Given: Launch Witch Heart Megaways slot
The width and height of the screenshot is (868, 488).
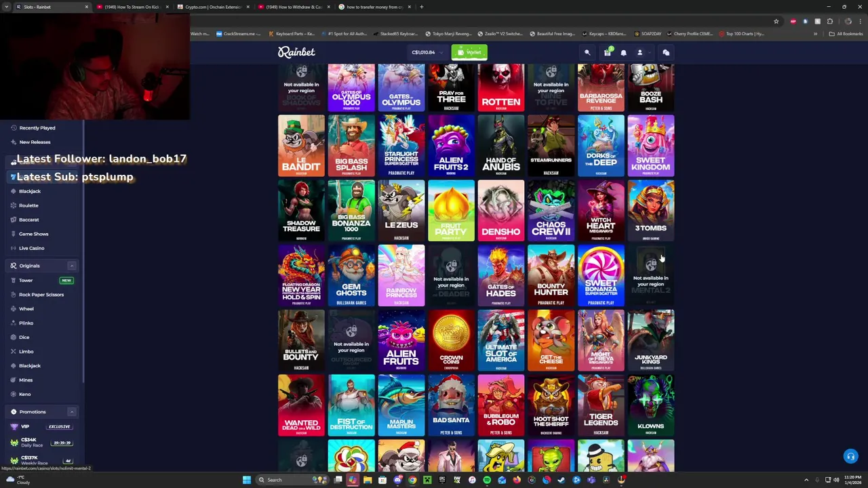Looking at the screenshot, I should (601, 211).
